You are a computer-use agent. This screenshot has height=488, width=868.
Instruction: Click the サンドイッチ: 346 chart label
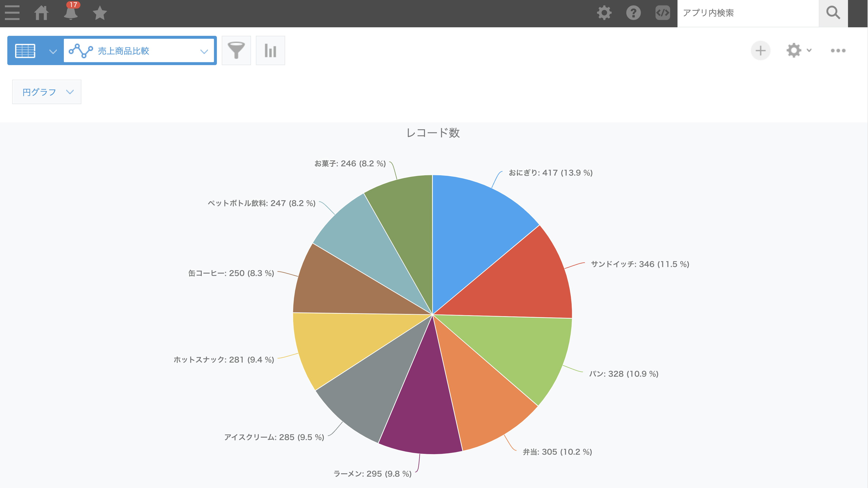pyautogui.click(x=639, y=264)
